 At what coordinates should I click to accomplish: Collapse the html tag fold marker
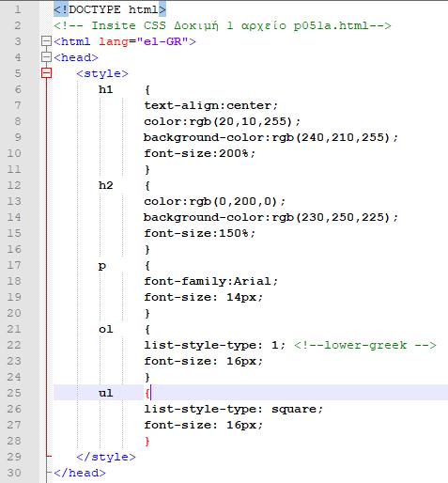(46, 41)
